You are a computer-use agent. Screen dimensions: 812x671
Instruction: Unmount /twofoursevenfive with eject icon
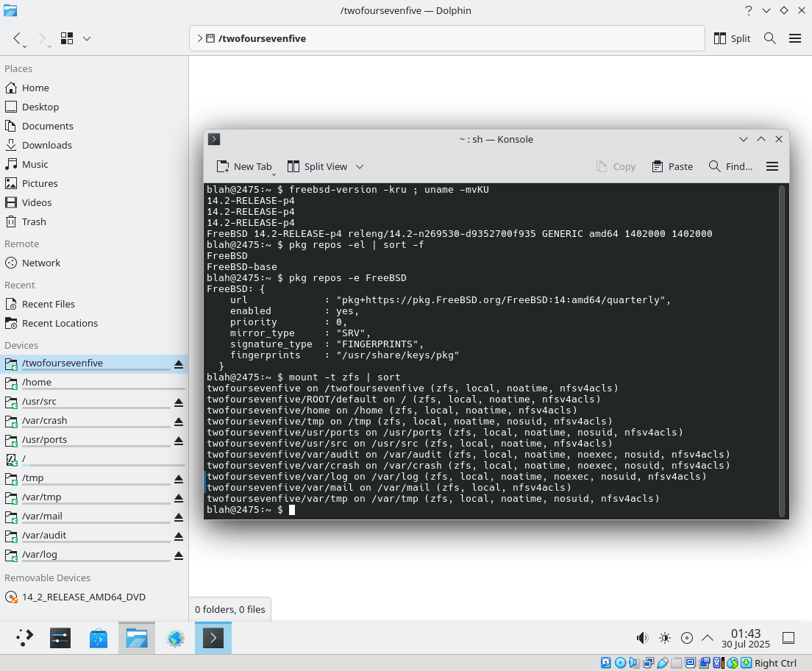pos(179,364)
